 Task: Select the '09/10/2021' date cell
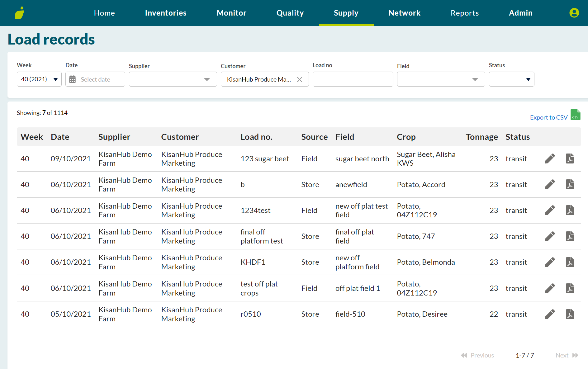pyautogui.click(x=71, y=159)
